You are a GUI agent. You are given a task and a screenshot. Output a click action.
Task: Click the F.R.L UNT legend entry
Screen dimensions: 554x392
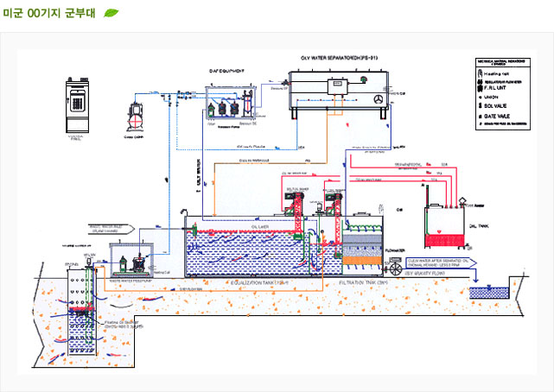[500, 87]
